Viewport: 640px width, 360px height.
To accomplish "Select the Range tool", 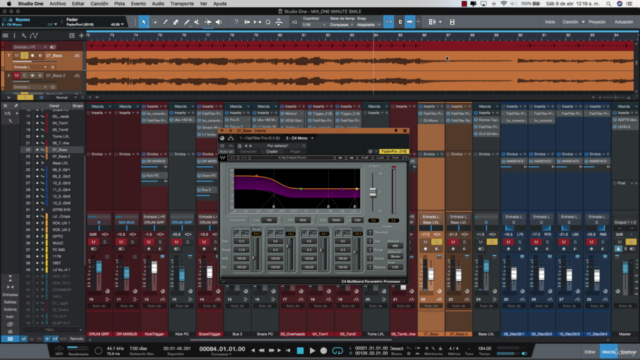I will pyautogui.click(x=155, y=22).
